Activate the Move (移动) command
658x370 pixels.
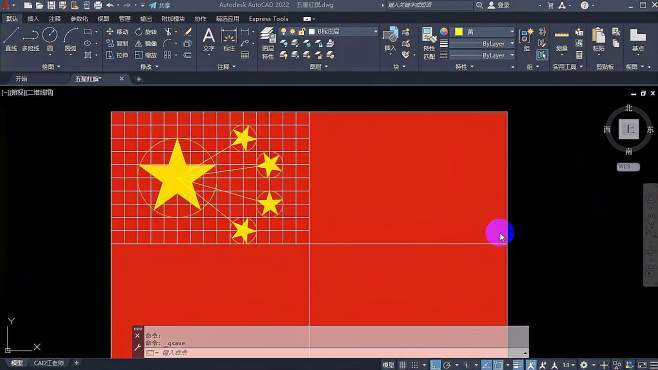point(117,32)
